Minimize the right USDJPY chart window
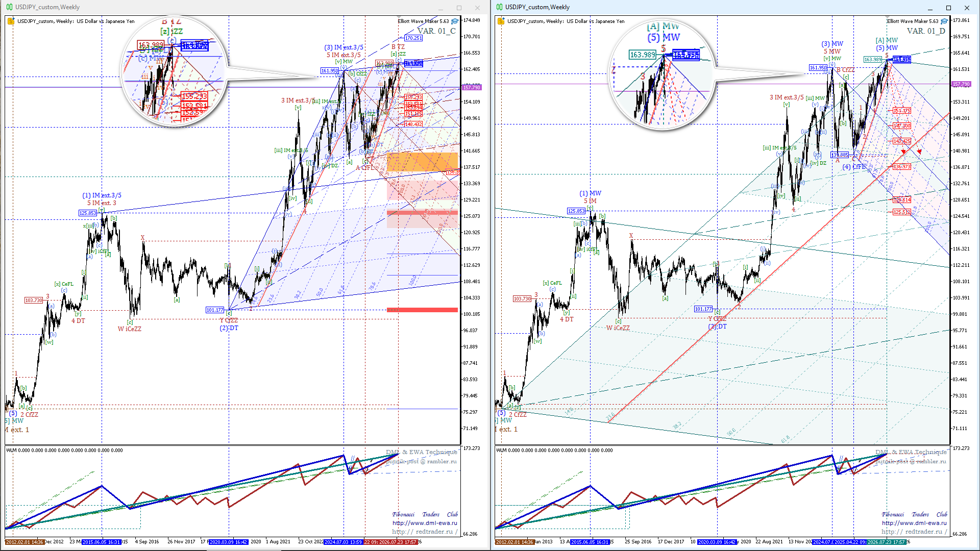This screenshot has height=551, width=980. pos(930,8)
